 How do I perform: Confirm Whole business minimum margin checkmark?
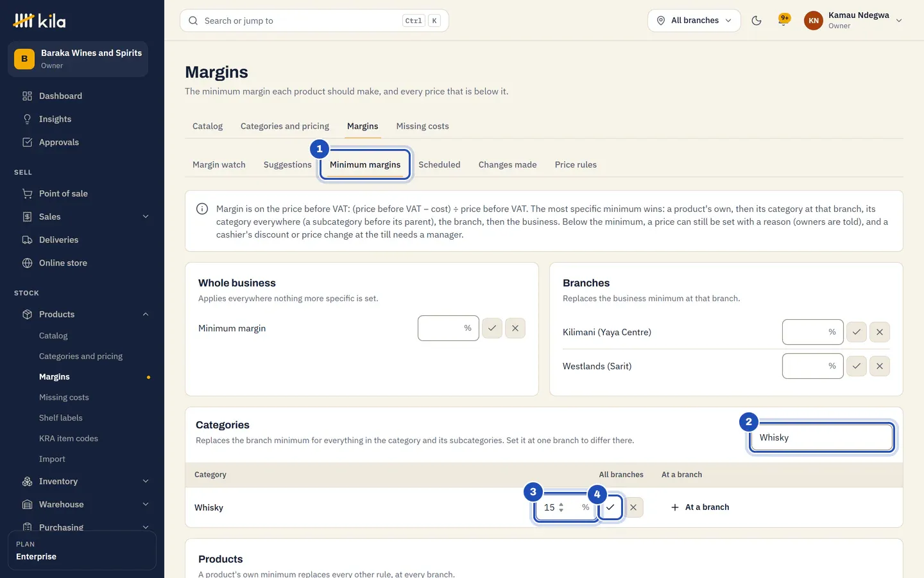coord(492,328)
